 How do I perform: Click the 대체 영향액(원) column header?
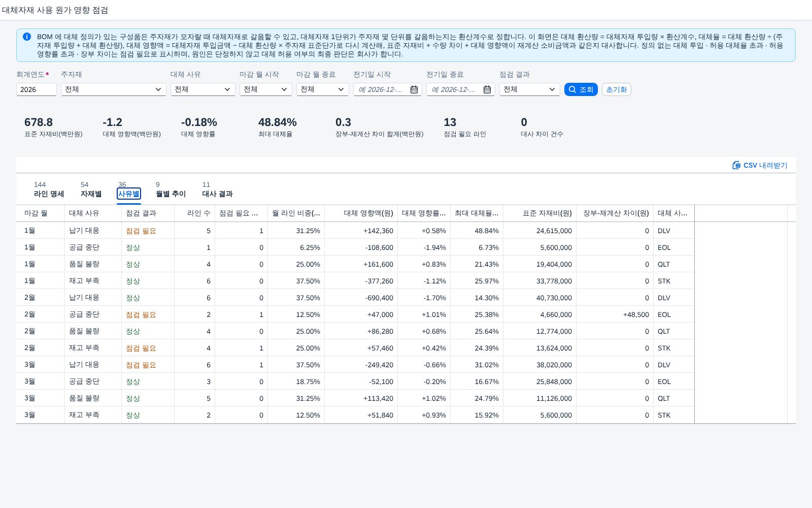coord(361,213)
